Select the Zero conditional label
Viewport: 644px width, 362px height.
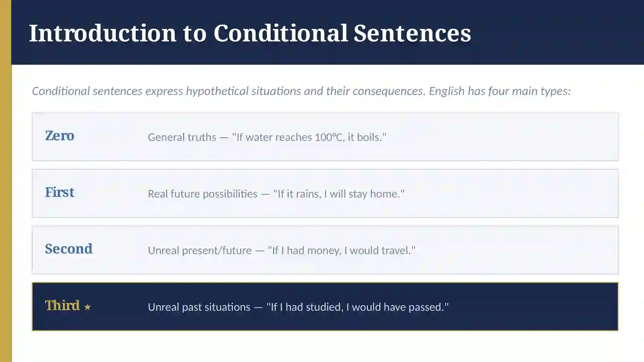click(x=60, y=136)
